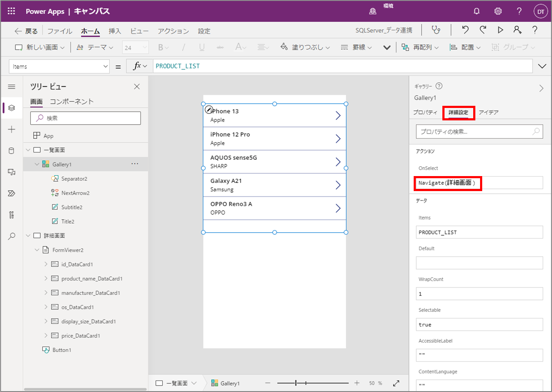The height and width of the screenshot is (392, 552).
Task: Open the notifications bell
Action: click(477, 12)
